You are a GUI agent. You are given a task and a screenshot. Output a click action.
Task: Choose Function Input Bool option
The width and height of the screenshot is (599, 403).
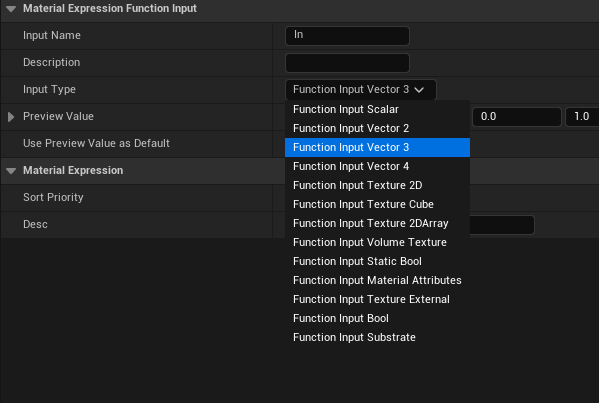click(377, 319)
